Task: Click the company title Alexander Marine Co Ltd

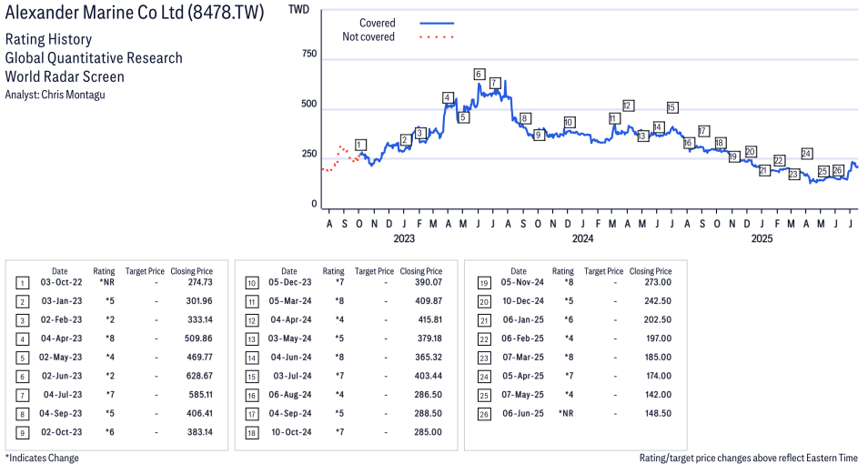Action: 135,12
